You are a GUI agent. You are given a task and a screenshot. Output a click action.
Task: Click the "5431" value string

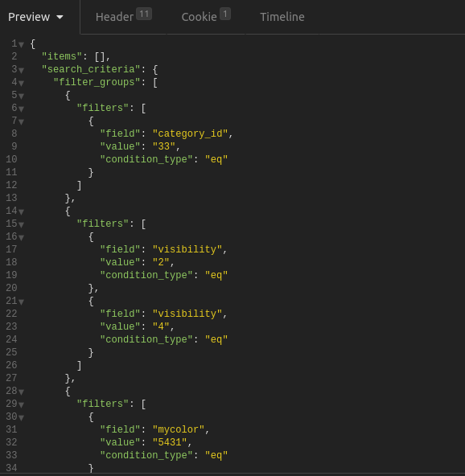click(170, 442)
